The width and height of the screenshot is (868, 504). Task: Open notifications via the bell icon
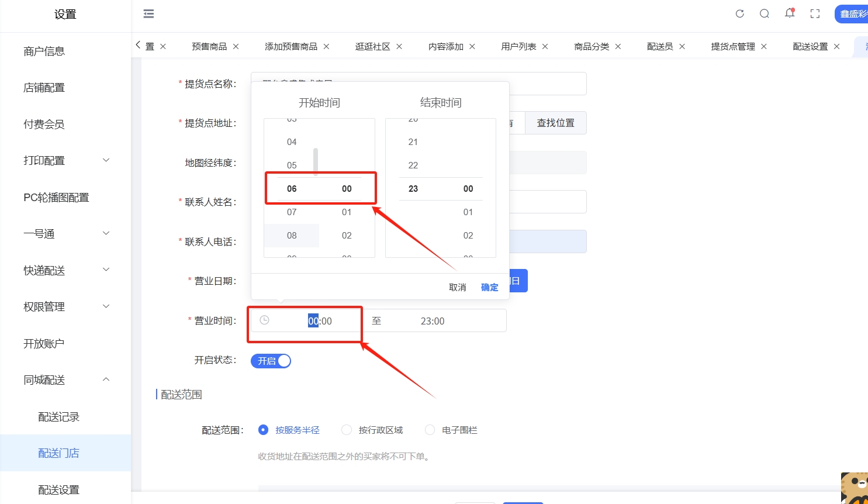tap(790, 13)
